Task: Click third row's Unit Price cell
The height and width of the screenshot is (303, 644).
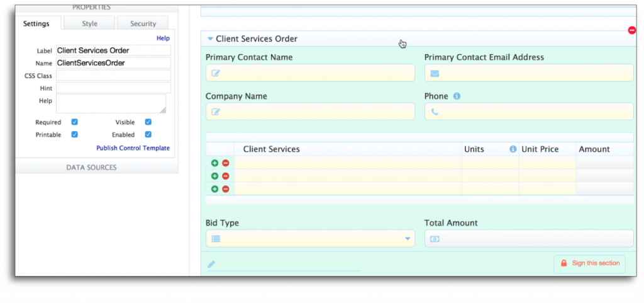Action: [548, 189]
